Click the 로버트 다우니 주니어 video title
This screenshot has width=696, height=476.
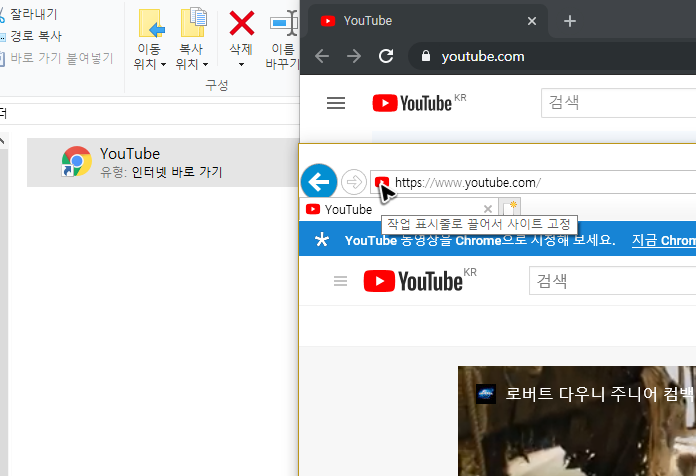point(600,394)
